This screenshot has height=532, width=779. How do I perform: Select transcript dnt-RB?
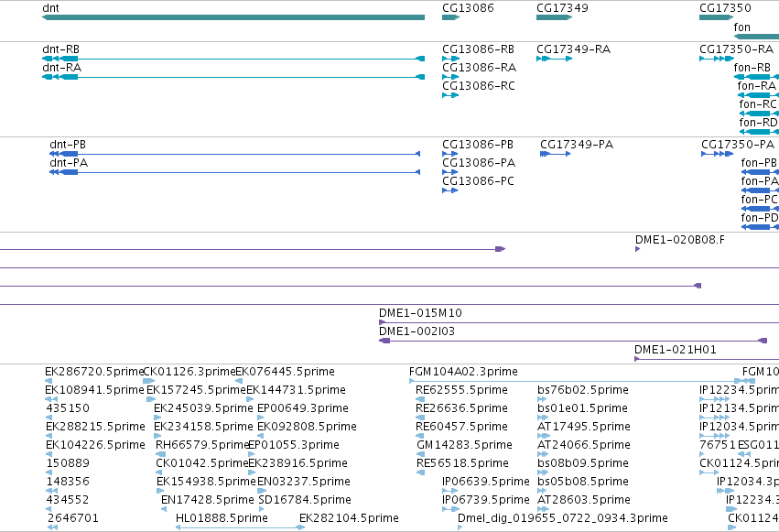(x=233, y=59)
